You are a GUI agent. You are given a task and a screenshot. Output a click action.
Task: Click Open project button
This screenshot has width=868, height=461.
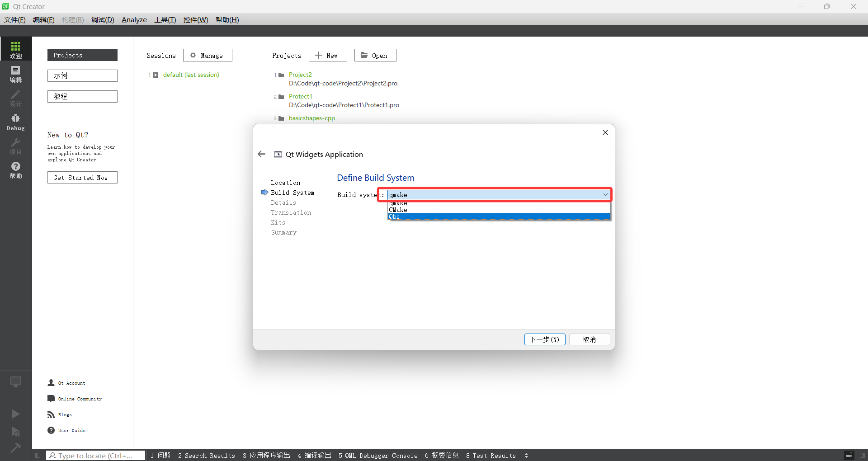[x=375, y=55]
